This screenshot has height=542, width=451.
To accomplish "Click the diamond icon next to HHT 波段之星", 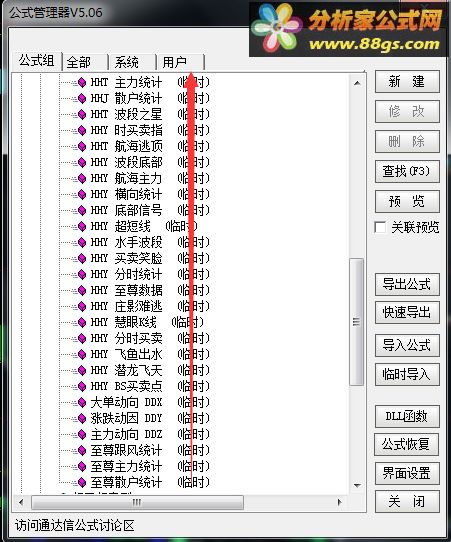I will pyautogui.click(x=82, y=114).
